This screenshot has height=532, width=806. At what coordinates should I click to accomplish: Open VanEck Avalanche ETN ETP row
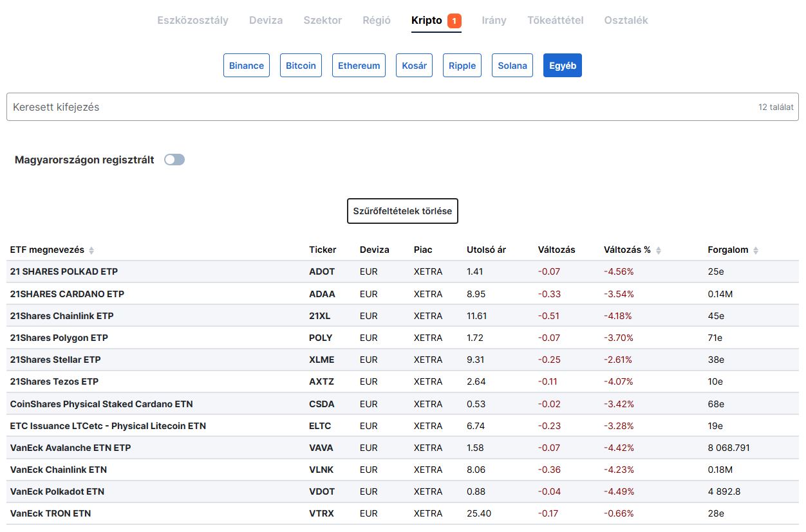(x=402, y=448)
